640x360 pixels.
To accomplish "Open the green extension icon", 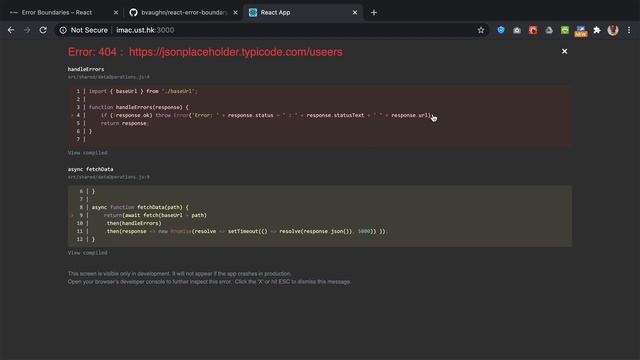I will pos(565,30).
